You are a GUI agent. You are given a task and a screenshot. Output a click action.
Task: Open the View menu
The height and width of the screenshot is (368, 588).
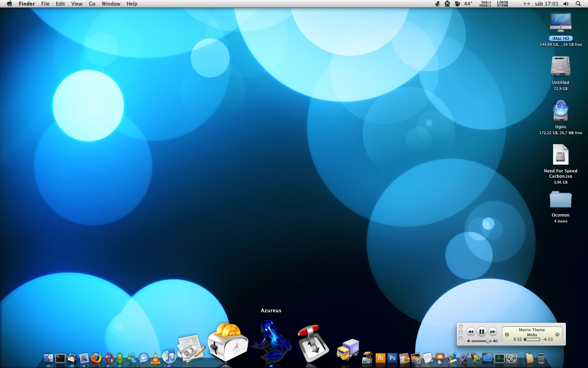(77, 4)
